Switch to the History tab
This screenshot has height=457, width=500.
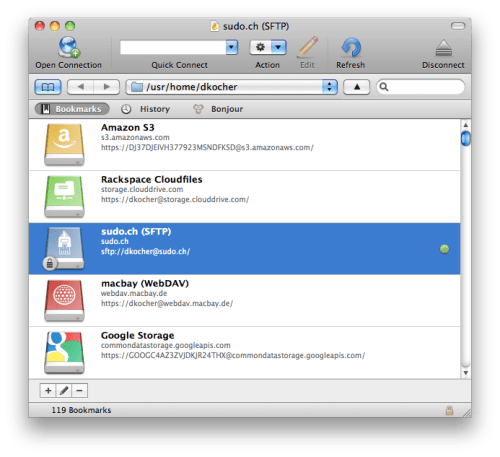tap(146, 109)
